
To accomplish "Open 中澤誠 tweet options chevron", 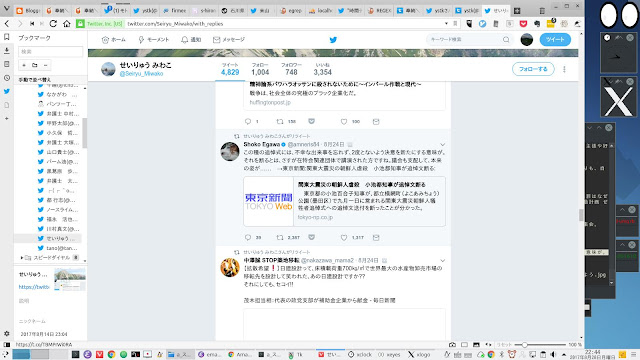I will point(442,260).
